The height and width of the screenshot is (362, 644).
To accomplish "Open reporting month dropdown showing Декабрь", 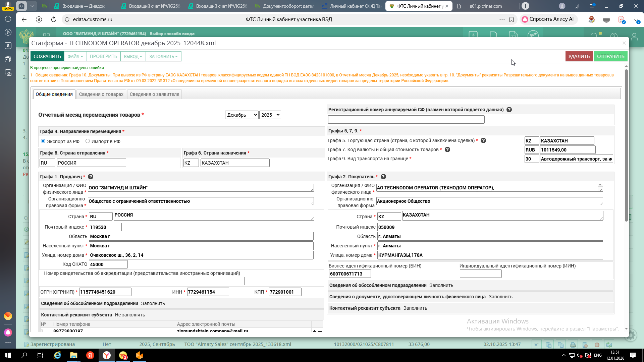I will pyautogui.click(x=241, y=115).
